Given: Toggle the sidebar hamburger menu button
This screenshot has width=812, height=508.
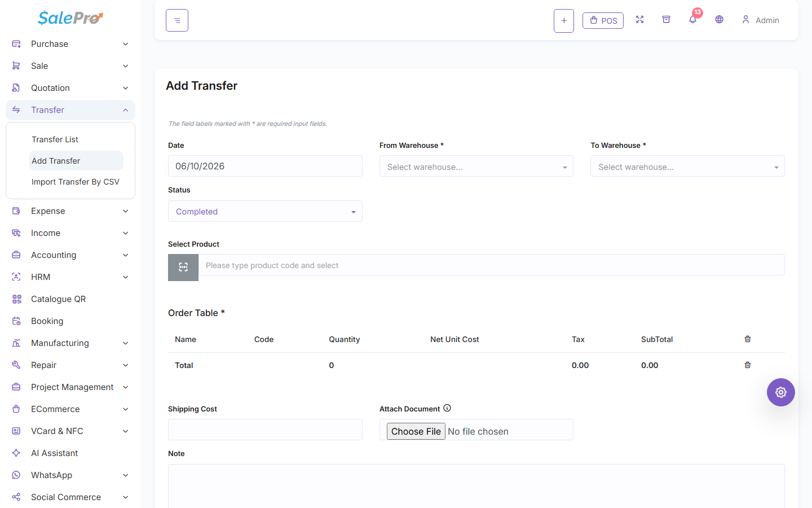Looking at the screenshot, I should (177, 20).
